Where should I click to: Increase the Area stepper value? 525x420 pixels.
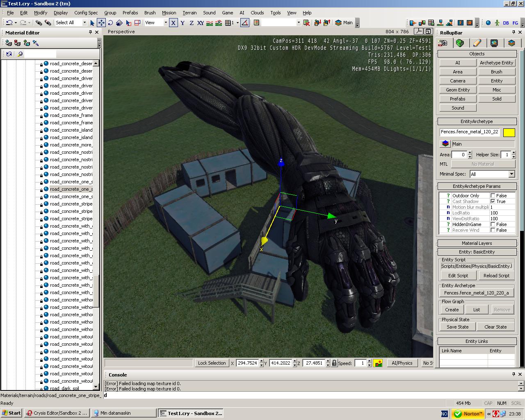point(469,153)
